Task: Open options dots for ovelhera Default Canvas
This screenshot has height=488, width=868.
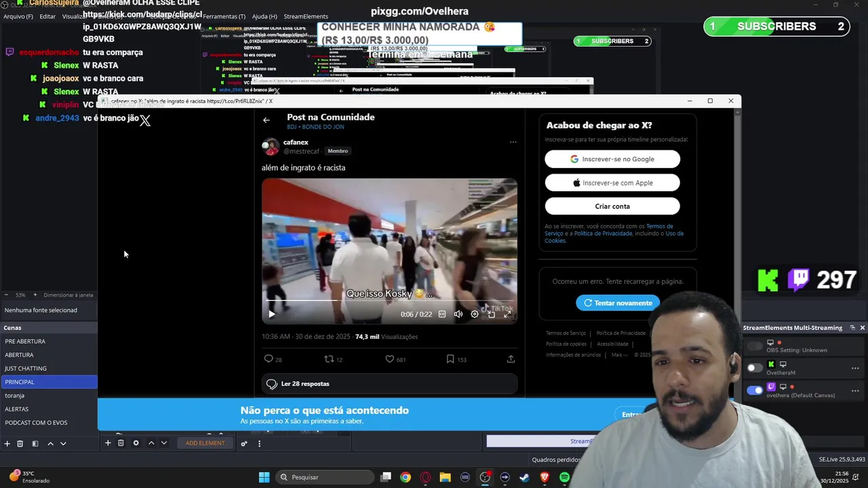Action: (x=855, y=390)
